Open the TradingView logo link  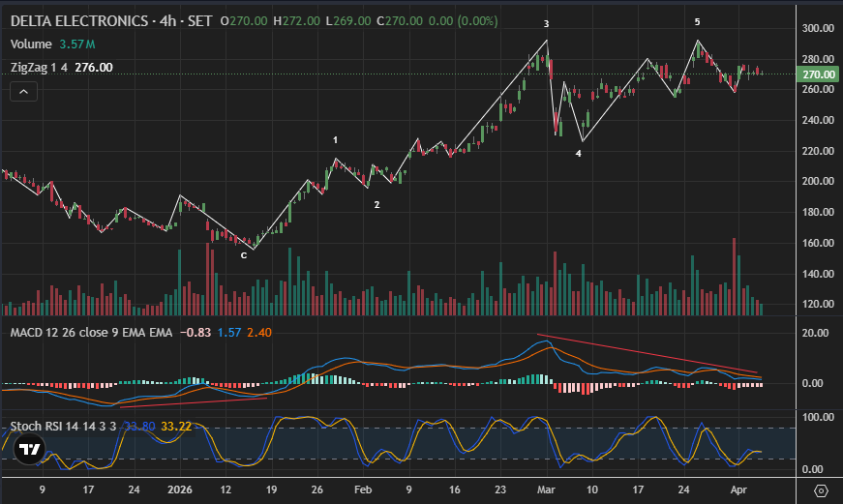29,449
